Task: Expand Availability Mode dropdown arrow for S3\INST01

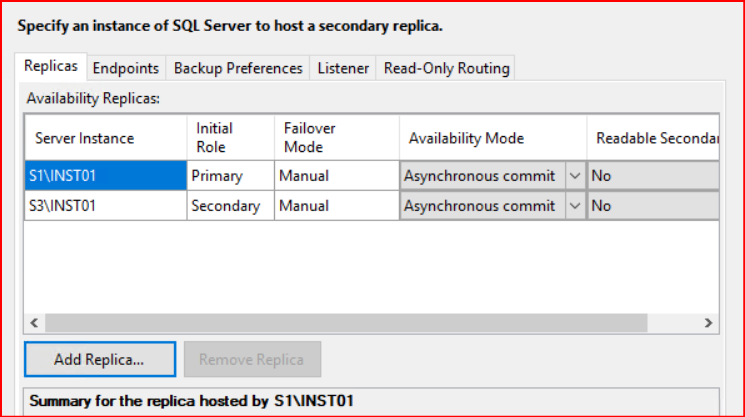Action: 575,206
